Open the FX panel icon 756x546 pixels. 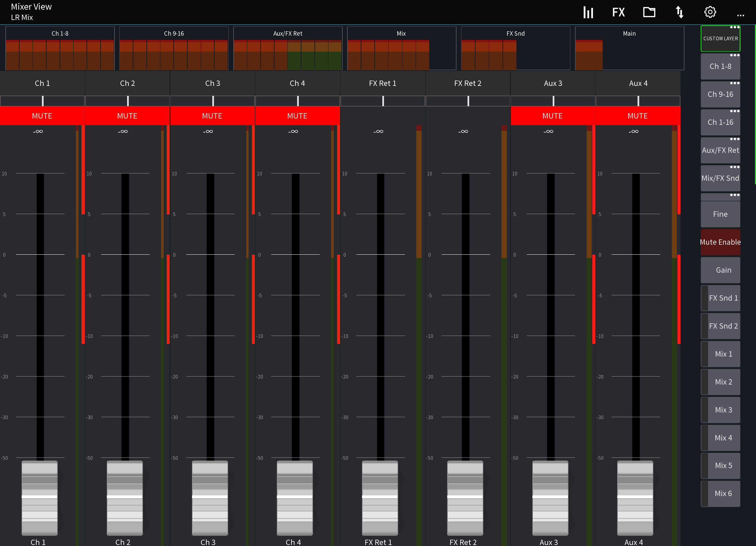[x=618, y=12]
